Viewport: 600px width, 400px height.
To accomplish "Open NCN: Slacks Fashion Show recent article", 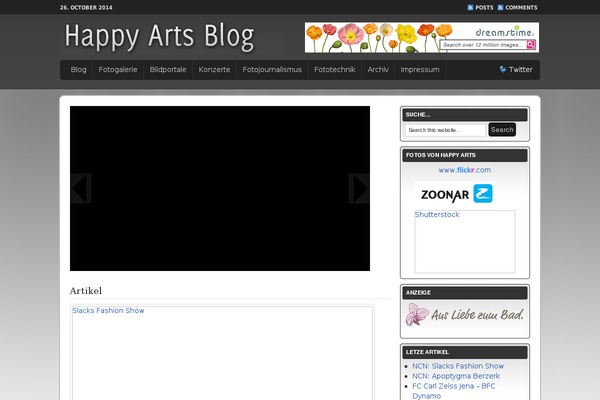I will [x=458, y=366].
